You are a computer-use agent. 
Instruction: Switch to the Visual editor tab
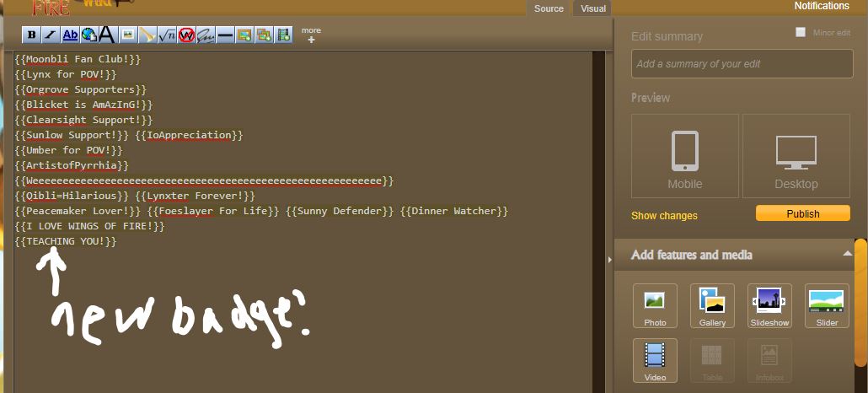coord(592,8)
